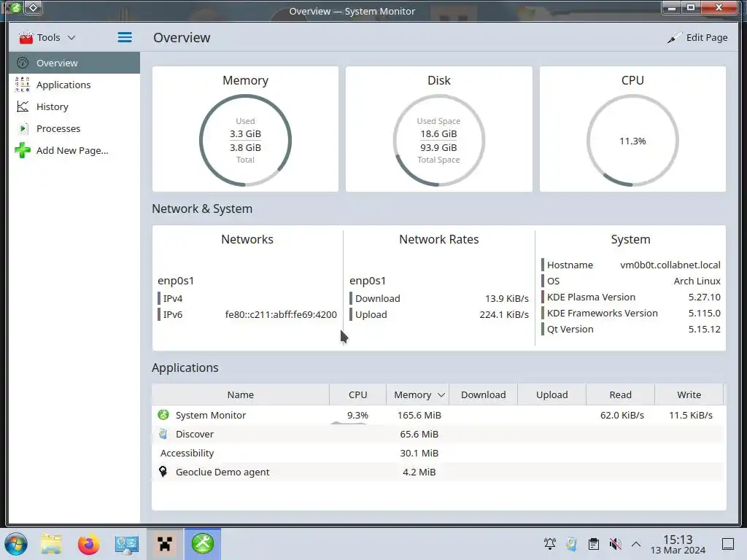Click the Geoclue Demo agent icon
The width and height of the screenshot is (747, 560).
(163, 472)
